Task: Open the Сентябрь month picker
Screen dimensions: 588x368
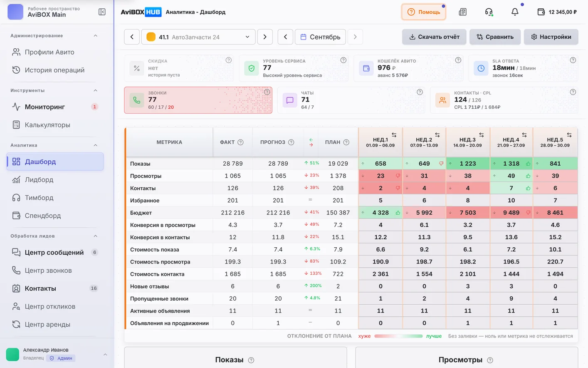Action: [x=320, y=37]
